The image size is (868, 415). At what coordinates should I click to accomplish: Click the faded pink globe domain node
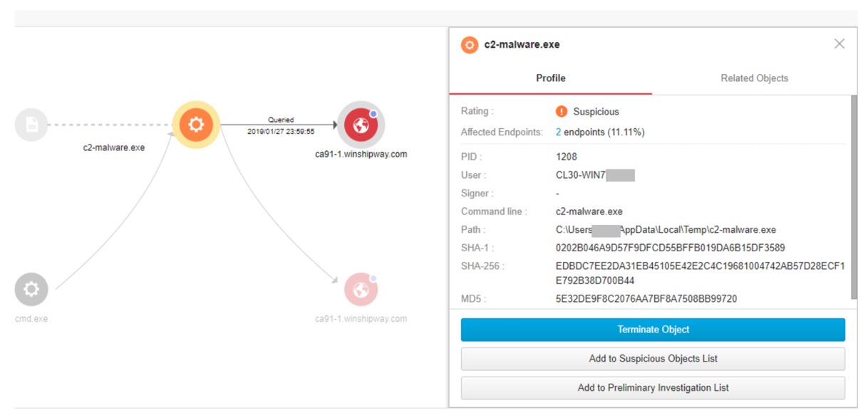(361, 290)
